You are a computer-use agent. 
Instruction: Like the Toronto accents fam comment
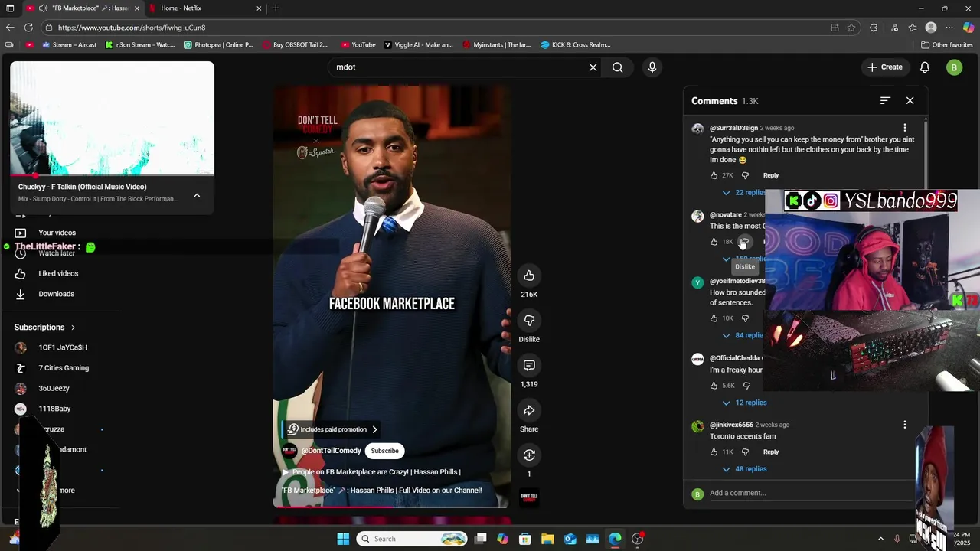[714, 452]
